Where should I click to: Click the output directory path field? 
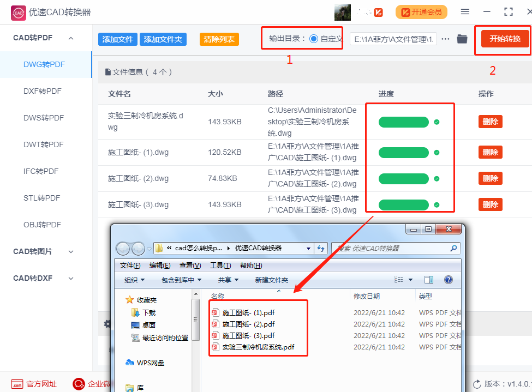tap(393, 39)
